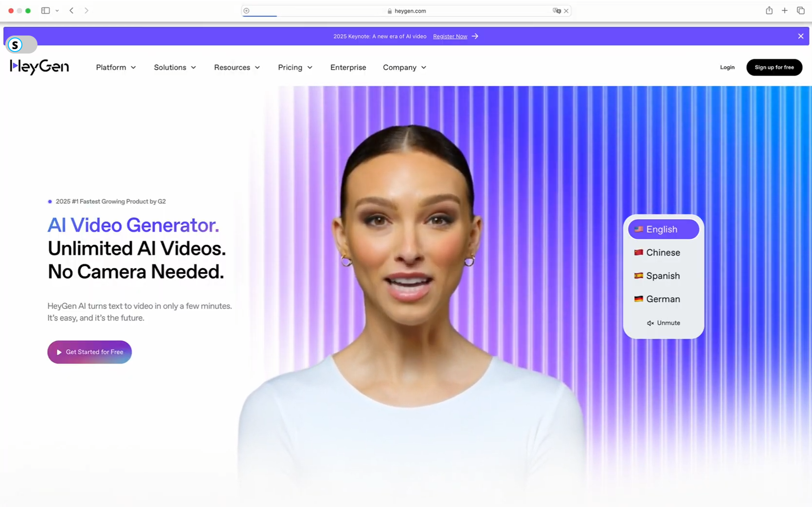Select English as the video language
This screenshot has width=812, height=507.
click(x=663, y=229)
